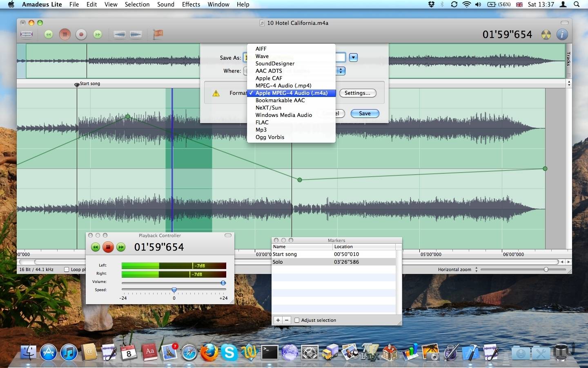The width and height of the screenshot is (588, 368).
Task: Click the yellow burn disc icon
Action: click(546, 35)
